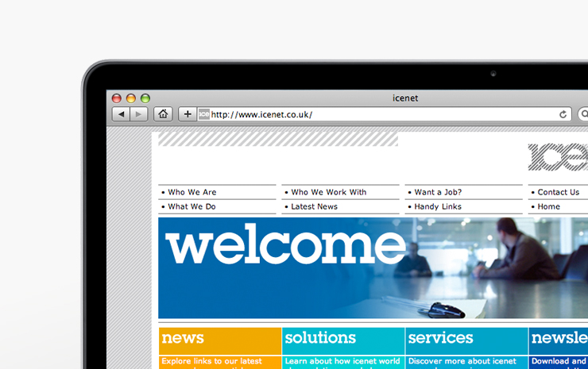The height and width of the screenshot is (369, 588).
Task: Click the search magnifier icon
Action: pos(584,114)
